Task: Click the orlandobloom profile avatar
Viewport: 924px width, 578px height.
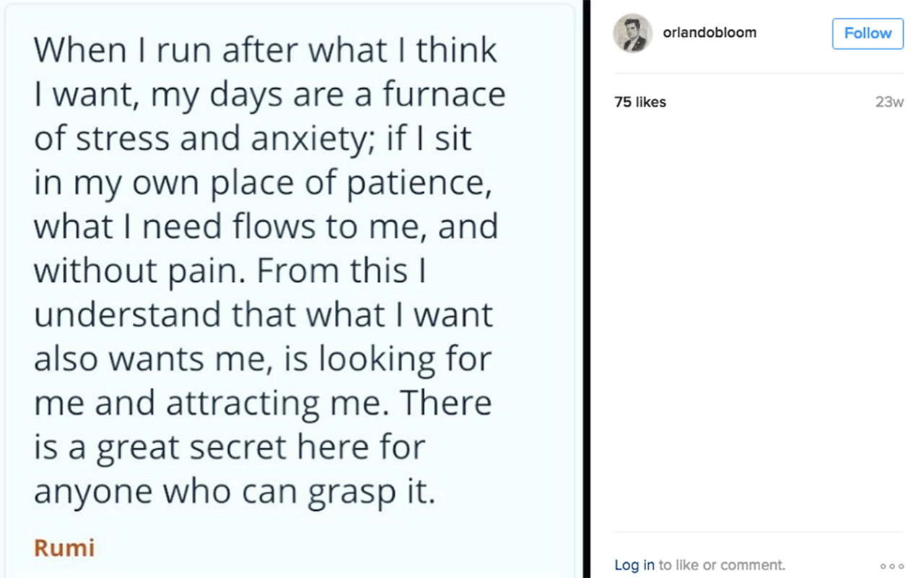Action: pos(632,33)
